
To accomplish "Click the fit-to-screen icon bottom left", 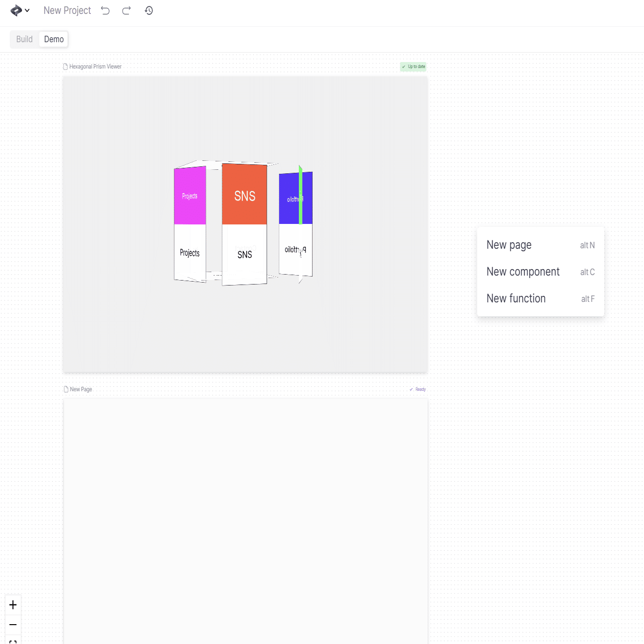I will click(13, 642).
